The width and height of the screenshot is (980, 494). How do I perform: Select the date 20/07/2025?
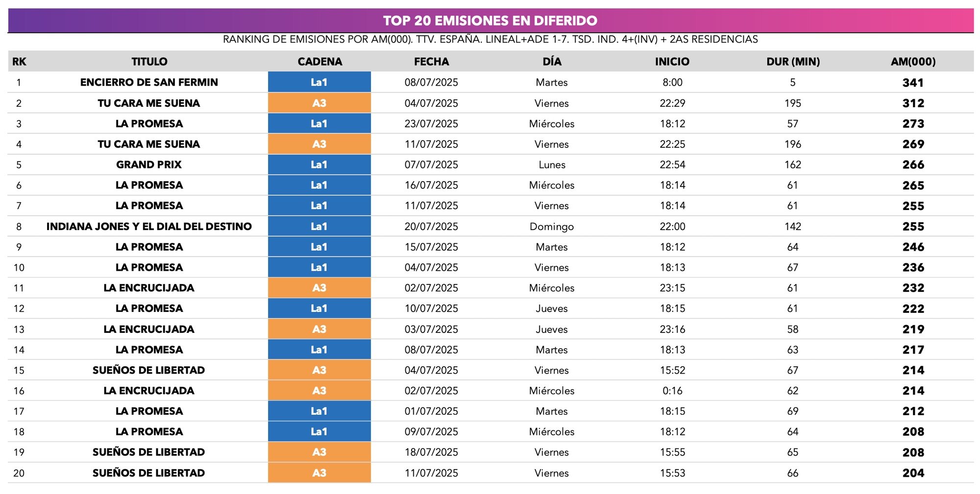(431, 226)
